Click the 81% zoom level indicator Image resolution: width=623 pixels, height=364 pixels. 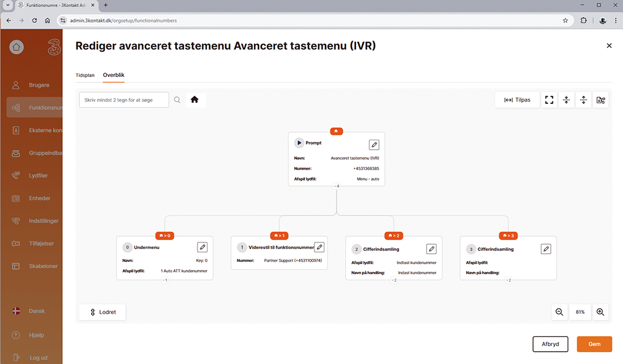pos(580,312)
